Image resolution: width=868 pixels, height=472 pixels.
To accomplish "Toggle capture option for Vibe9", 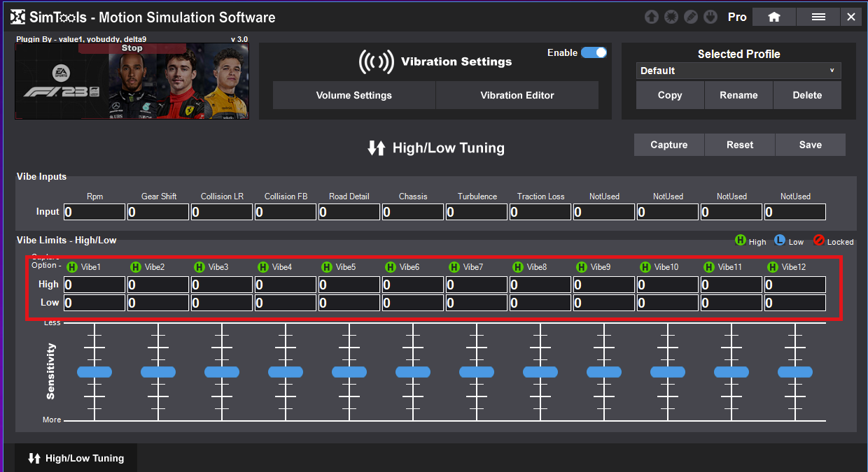I will pyautogui.click(x=582, y=266).
